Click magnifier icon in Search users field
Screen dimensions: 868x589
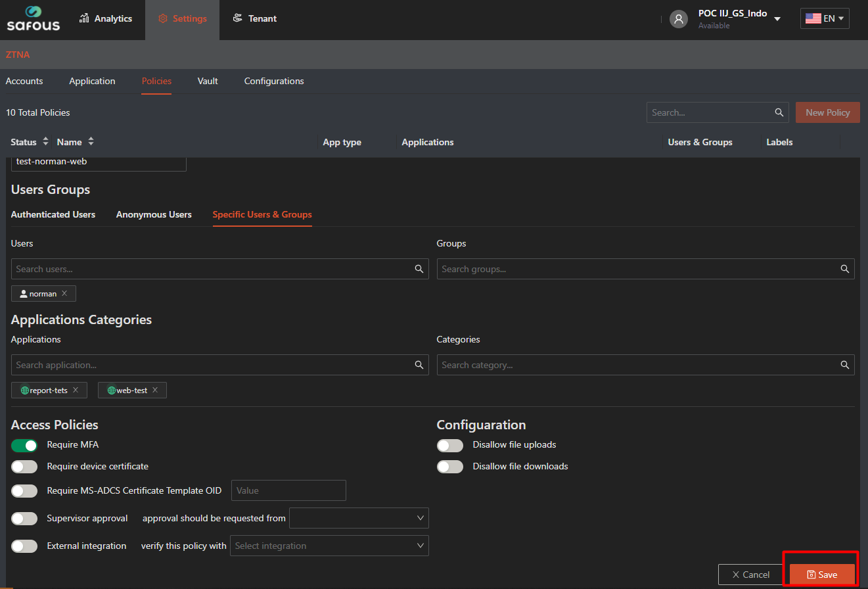[419, 269]
